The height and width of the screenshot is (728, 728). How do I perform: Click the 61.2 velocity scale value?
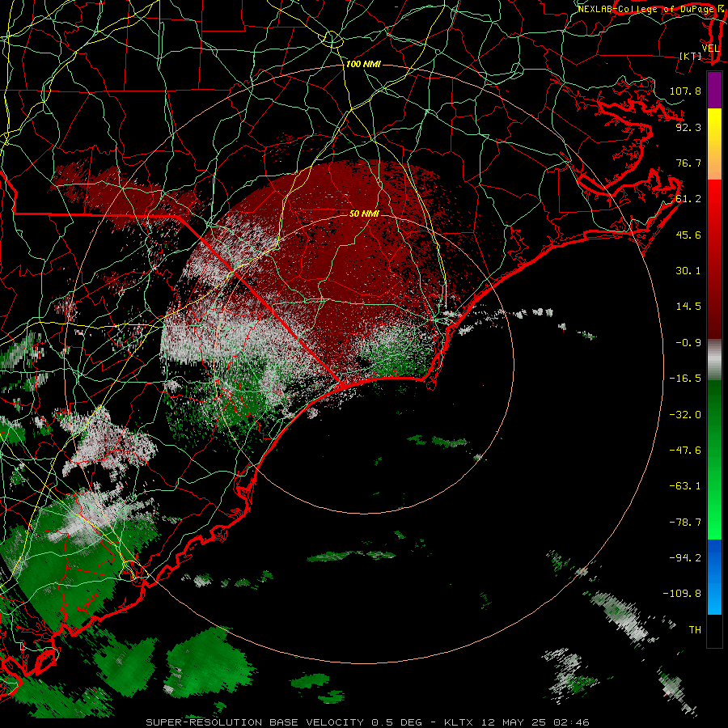(688, 199)
